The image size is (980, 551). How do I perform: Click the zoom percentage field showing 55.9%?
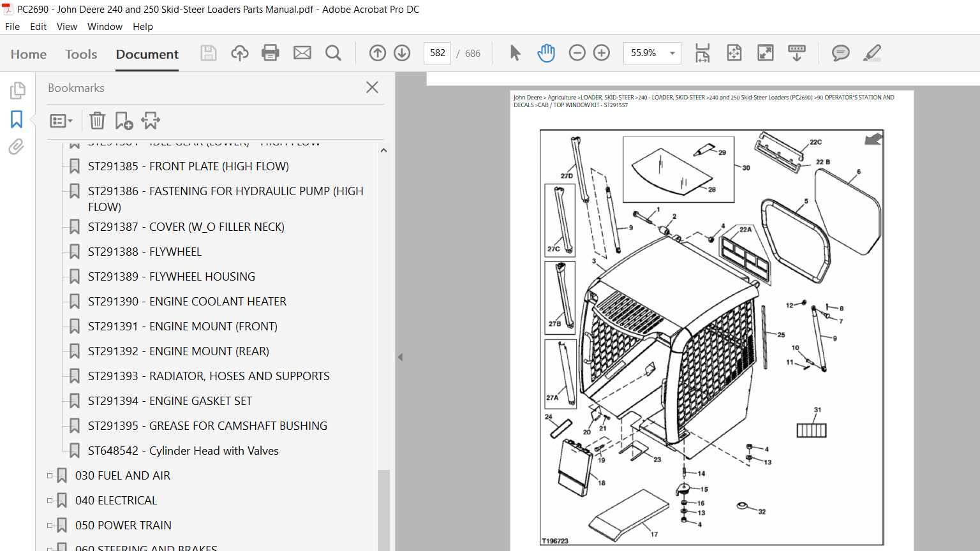tap(644, 54)
